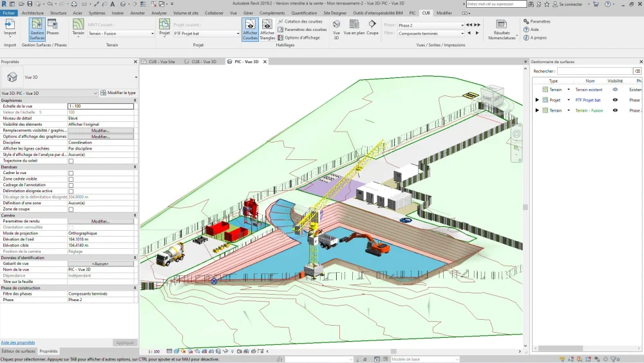The width and height of the screenshot is (644, 363).
Task: Open Options d'affichage
Action: [x=299, y=37]
